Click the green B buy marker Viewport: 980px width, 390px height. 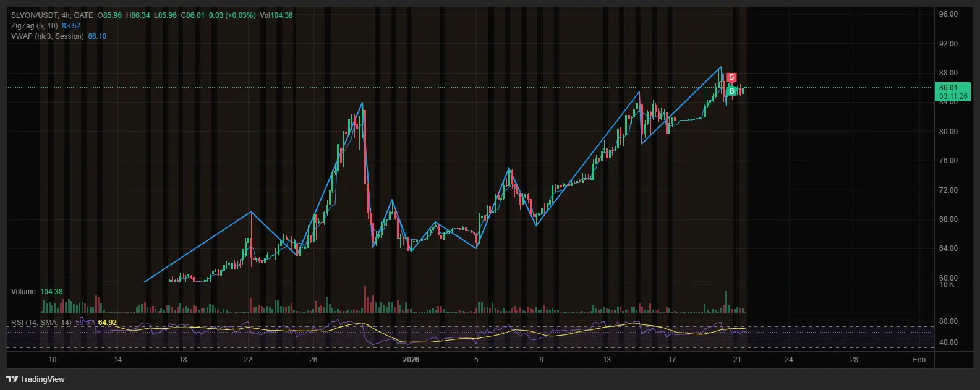click(x=731, y=91)
